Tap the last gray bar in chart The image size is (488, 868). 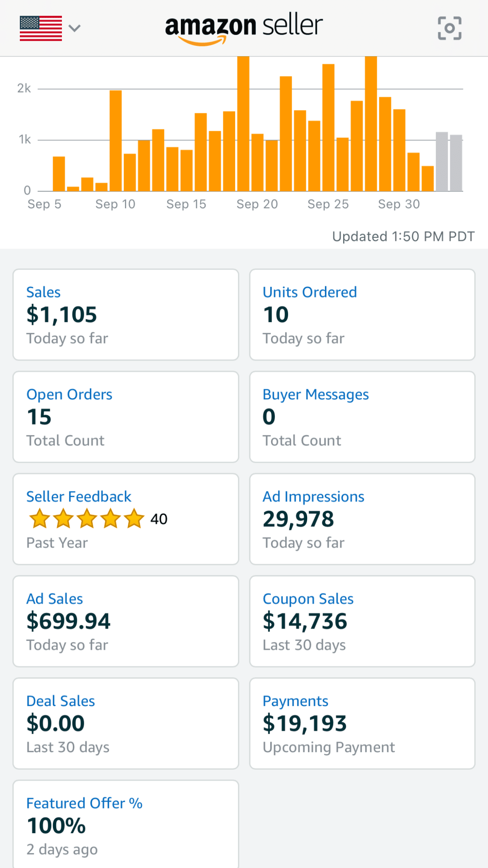click(x=456, y=163)
